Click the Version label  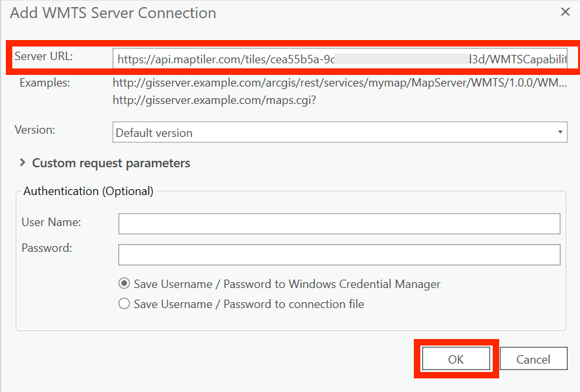tap(35, 130)
